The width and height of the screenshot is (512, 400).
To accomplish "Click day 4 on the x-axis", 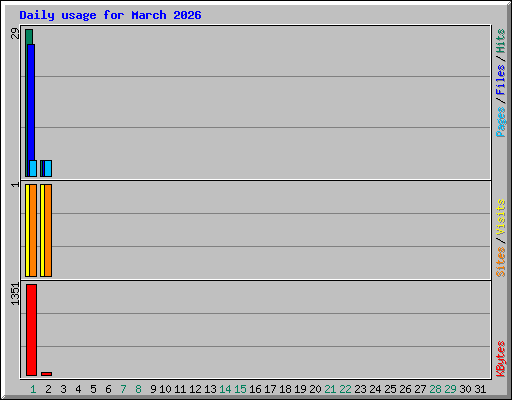I will point(78,389).
